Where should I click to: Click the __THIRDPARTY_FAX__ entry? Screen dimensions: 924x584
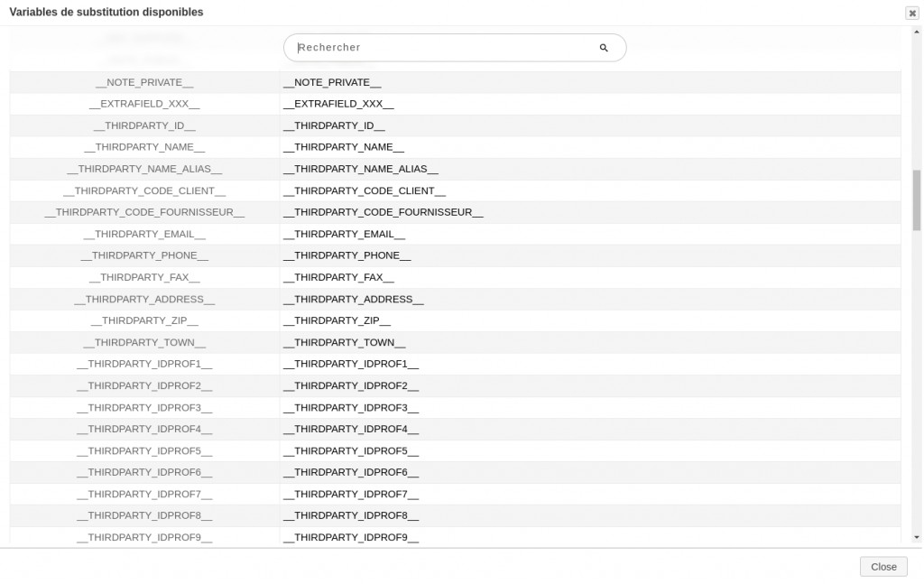144,278
